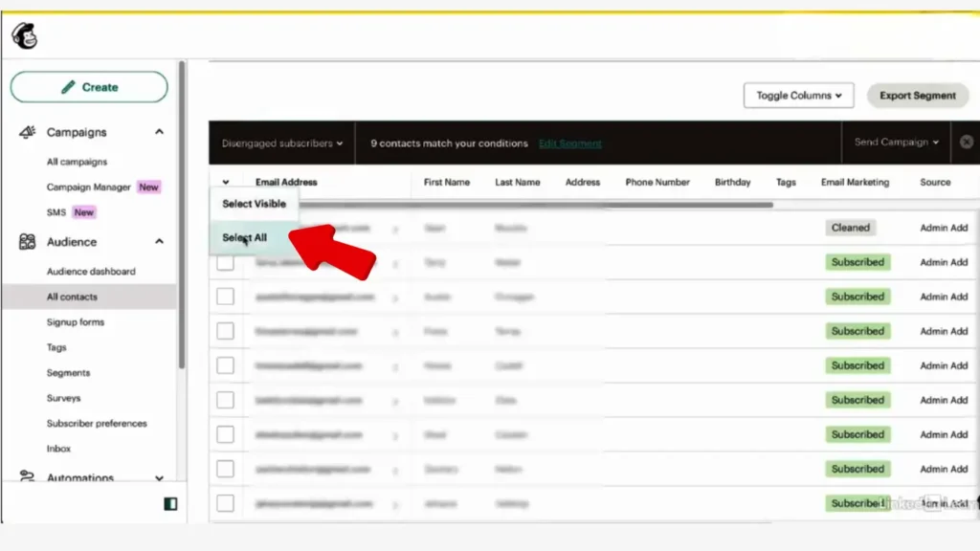The image size is (980, 551).
Task: Open the Toggle Columns dropdown
Action: click(798, 96)
